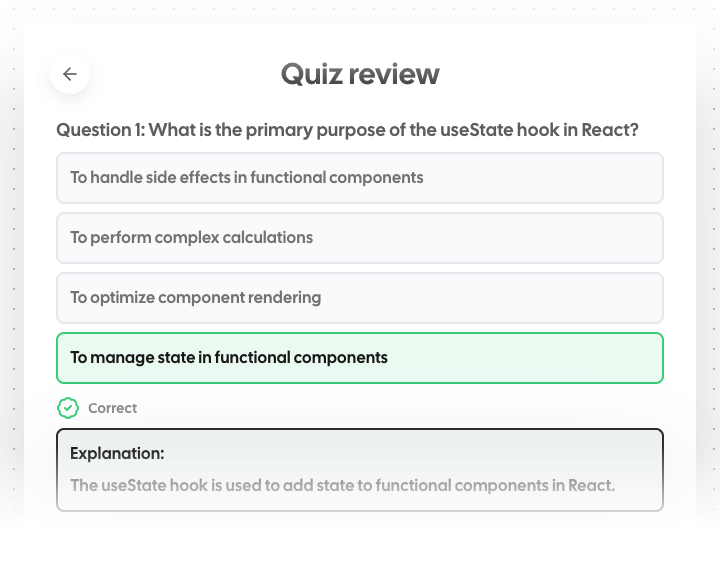Click the 'Explanation:' heading
This screenshot has height=562, width=720.
(x=117, y=453)
